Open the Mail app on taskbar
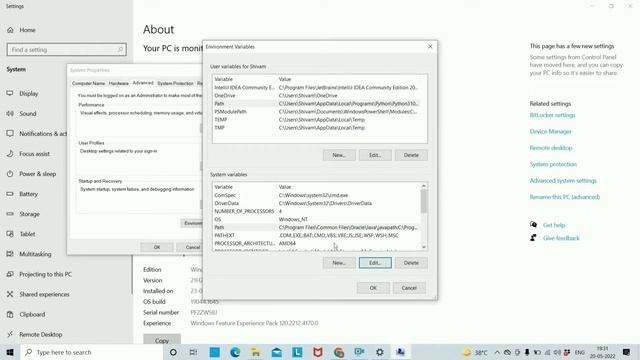Image resolution: width=640 pixels, height=360 pixels. (x=276, y=352)
